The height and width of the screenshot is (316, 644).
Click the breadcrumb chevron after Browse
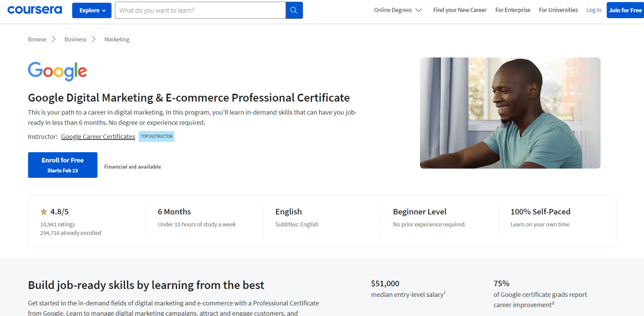coord(54,39)
